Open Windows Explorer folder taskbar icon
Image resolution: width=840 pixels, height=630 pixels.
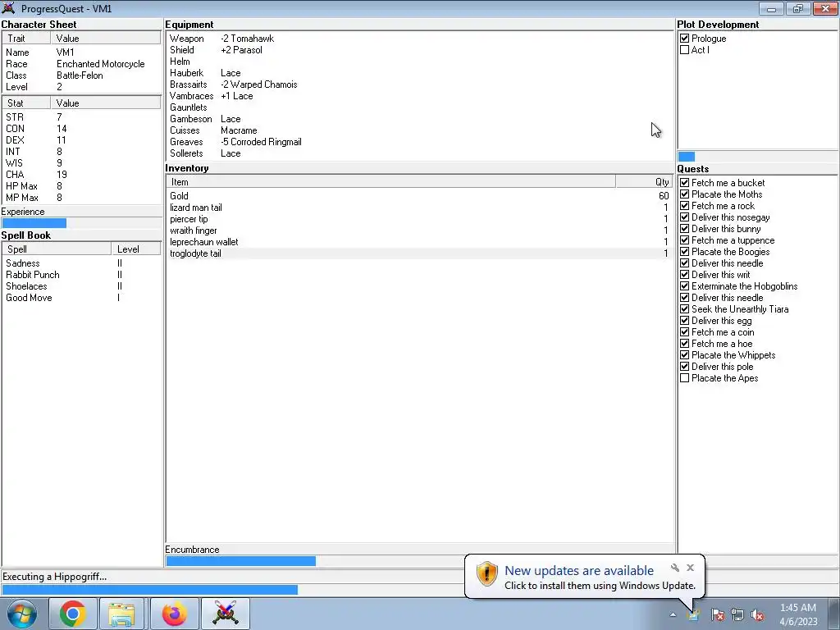tap(121, 614)
